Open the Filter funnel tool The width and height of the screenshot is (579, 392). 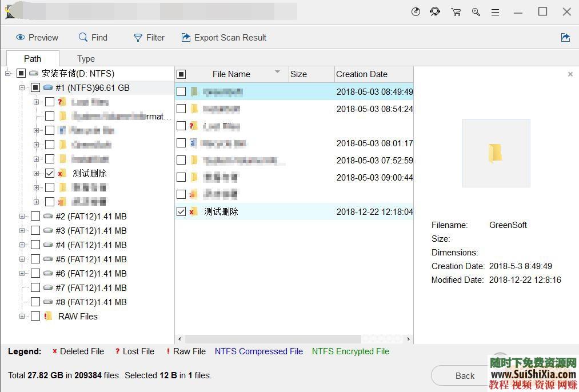click(x=138, y=38)
